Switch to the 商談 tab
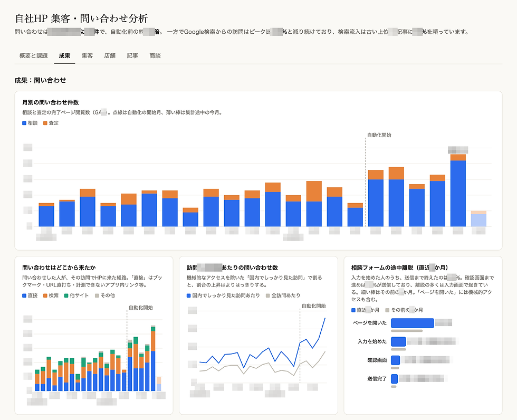The height and width of the screenshot is (420, 517). coord(155,56)
